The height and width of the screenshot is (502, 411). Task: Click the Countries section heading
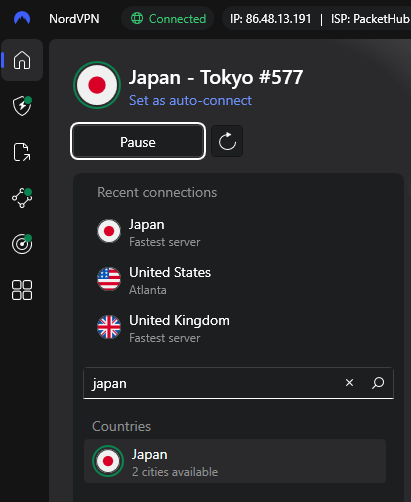121,426
